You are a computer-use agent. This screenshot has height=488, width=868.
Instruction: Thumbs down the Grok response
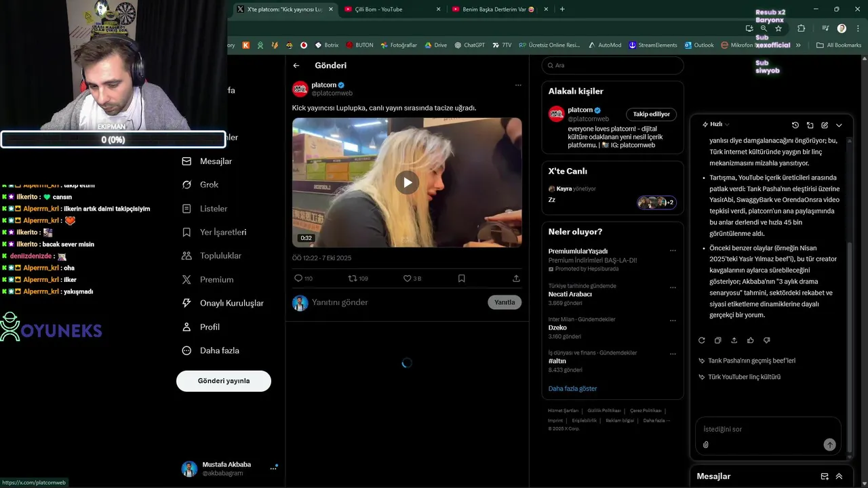[767, 340]
